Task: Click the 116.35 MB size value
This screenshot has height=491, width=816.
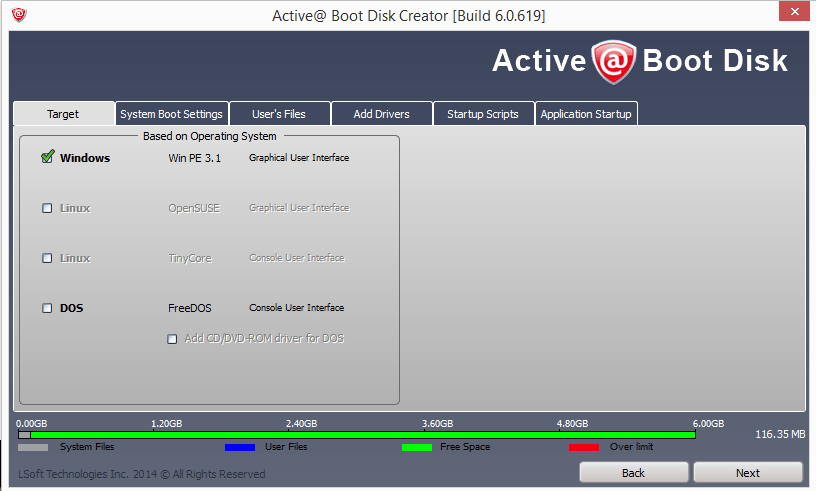Action: pos(780,434)
